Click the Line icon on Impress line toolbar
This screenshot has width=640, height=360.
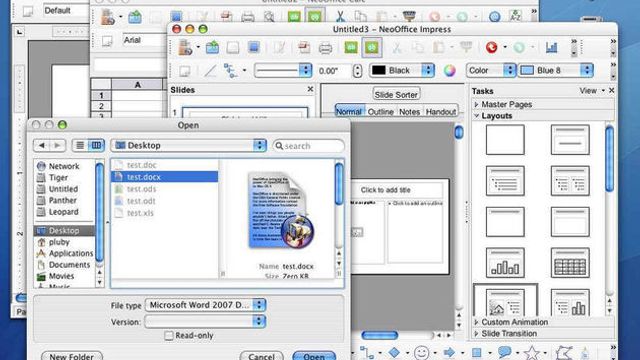(x=210, y=71)
